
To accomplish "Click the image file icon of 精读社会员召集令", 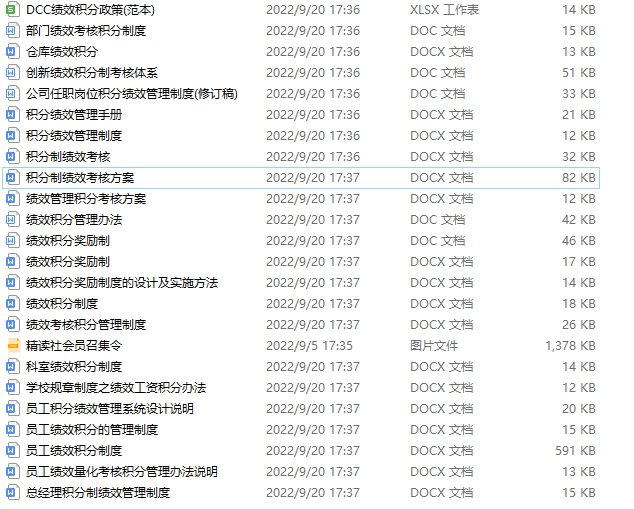I will pos(13,346).
